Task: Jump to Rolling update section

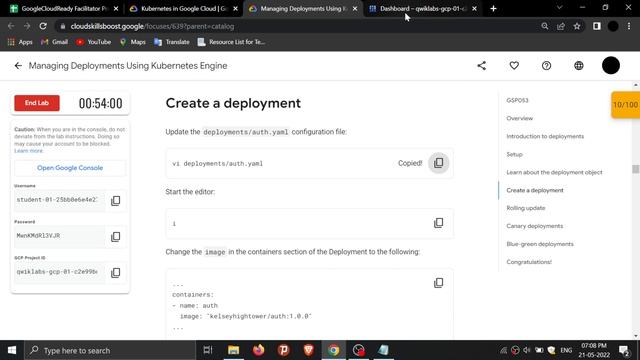Action: [526, 208]
